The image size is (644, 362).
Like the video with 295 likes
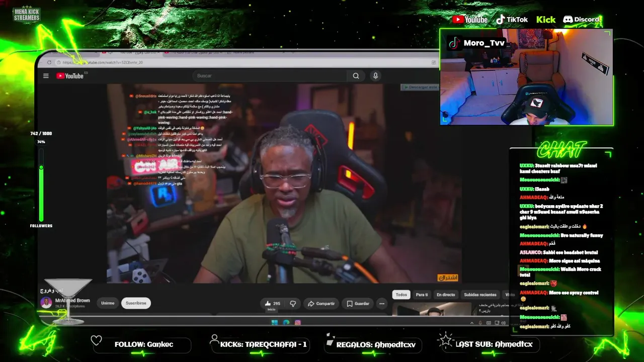272,304
